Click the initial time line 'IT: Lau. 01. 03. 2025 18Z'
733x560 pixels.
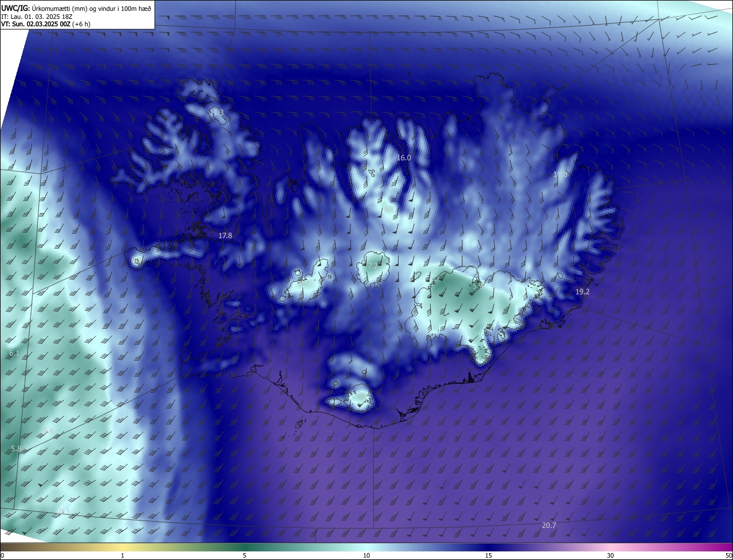(x=37, y=17)
